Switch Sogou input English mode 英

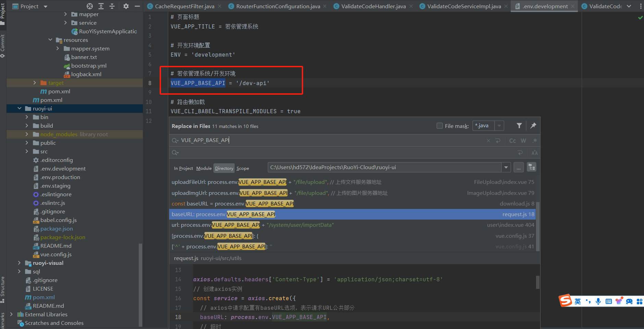click(x=578, y=301)
